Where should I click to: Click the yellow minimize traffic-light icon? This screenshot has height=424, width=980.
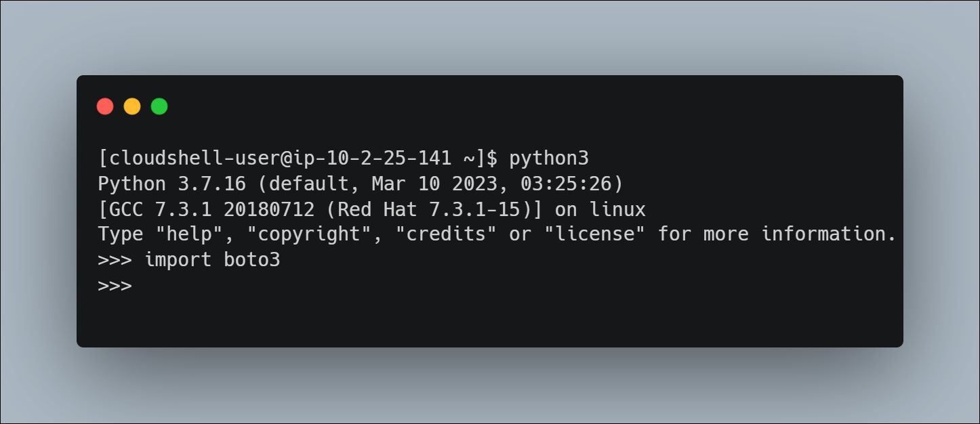tap(132, 106)
